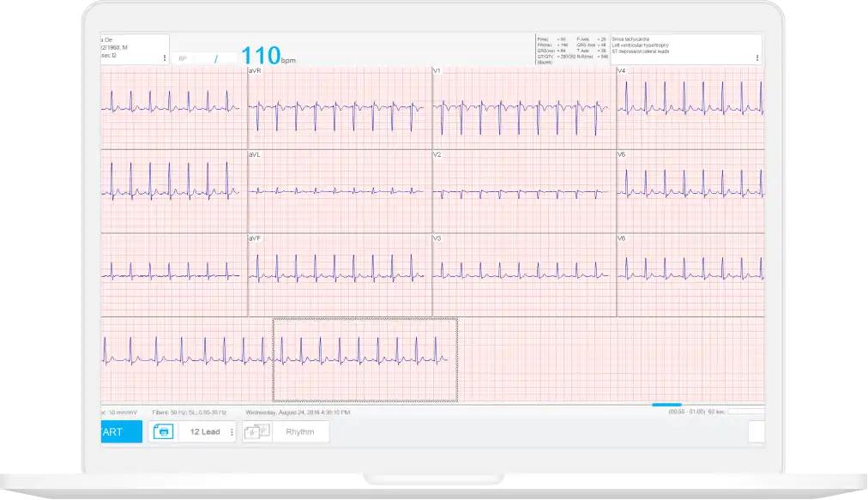Switch to the Rhythm tab
This screenshot has height=500, width=868.
298,431
